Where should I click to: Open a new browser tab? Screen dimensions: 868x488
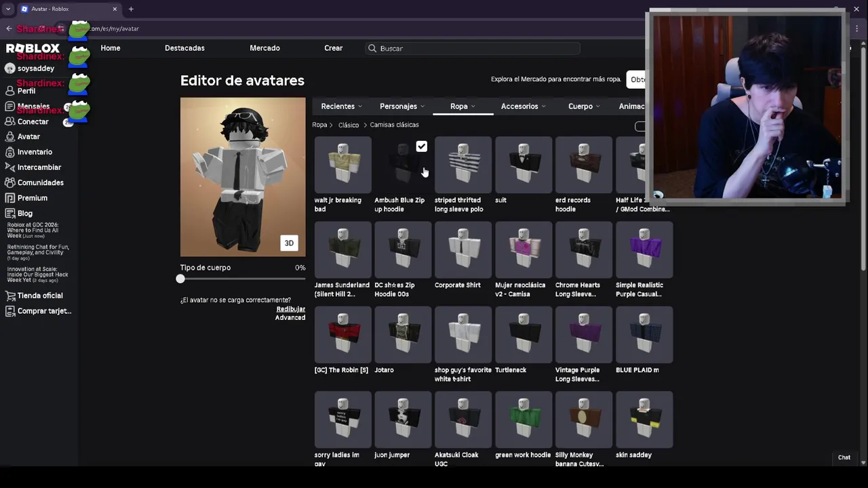coord(131,9)
